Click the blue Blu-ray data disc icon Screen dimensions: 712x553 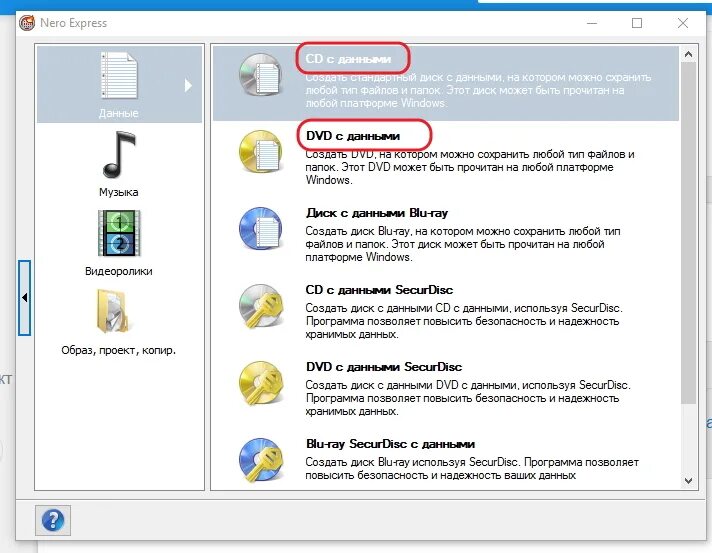(x=261, y=228)
